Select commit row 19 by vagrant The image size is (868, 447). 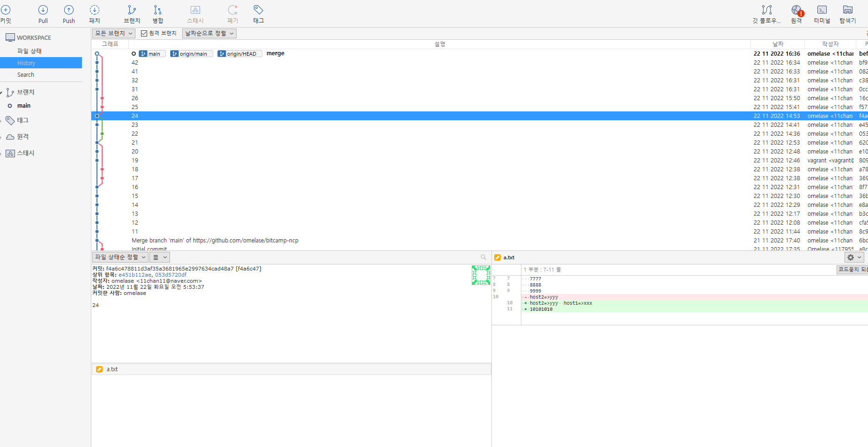pos(480,161)
